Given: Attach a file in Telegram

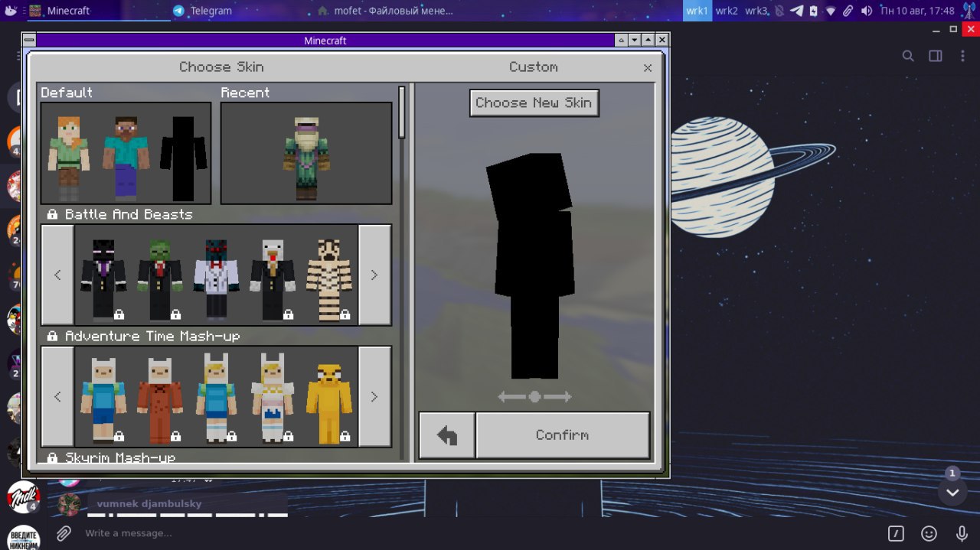Looking at the screenshot, I should tap(64, 533).
